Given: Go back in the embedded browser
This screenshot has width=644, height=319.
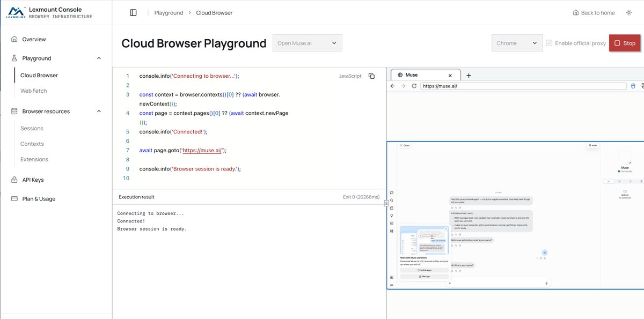Looking at the screenshot, I should point(393,86).
